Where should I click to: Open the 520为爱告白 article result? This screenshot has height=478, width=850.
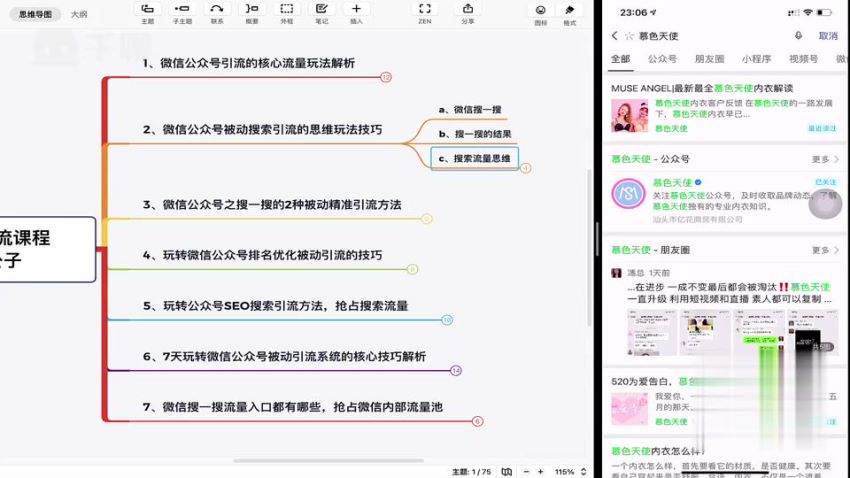point(724,403)
